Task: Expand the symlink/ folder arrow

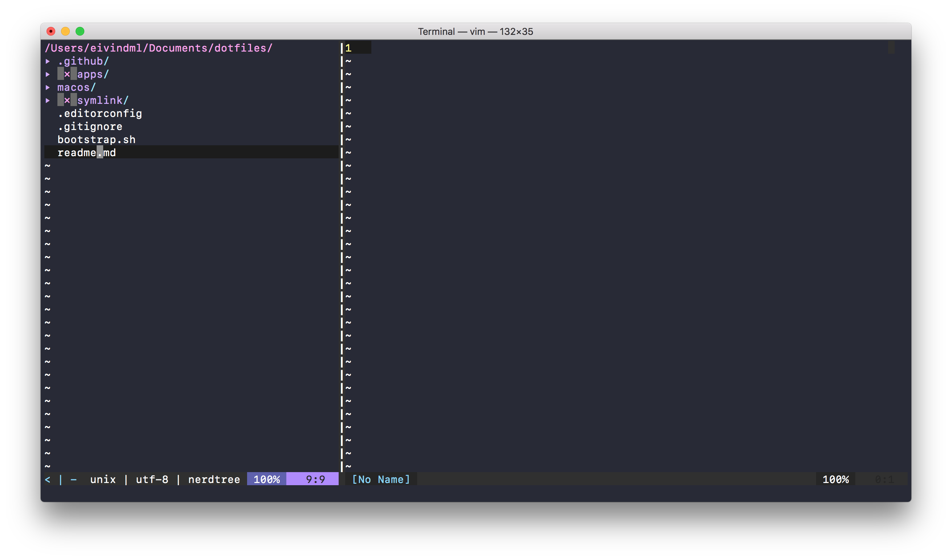Action: [48, 101]
